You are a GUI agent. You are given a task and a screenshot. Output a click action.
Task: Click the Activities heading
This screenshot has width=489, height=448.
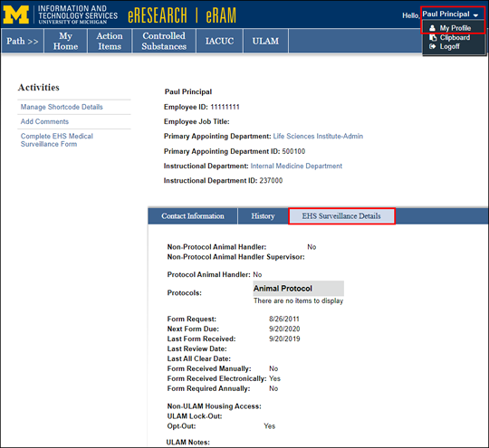pyautogui.click(x=38, y=87)
